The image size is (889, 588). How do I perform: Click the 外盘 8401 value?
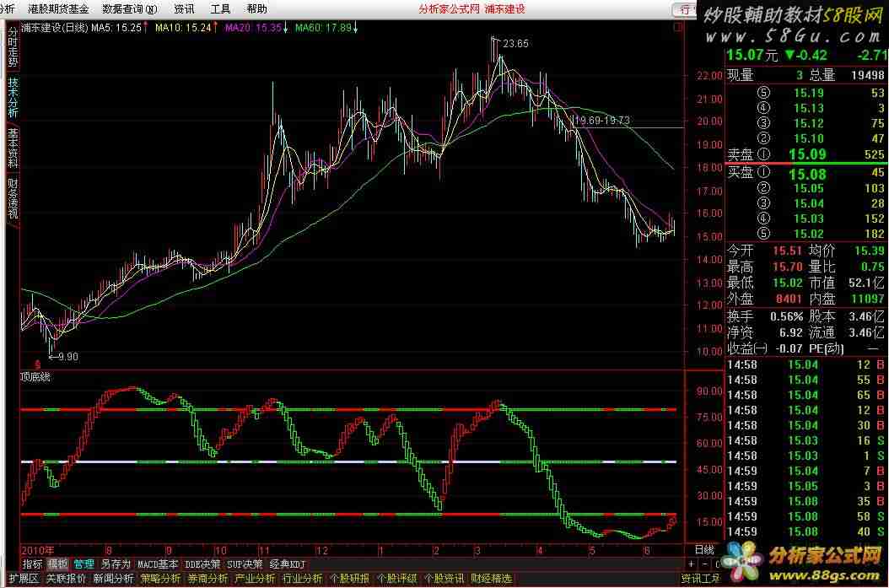(x=789, y=299)
